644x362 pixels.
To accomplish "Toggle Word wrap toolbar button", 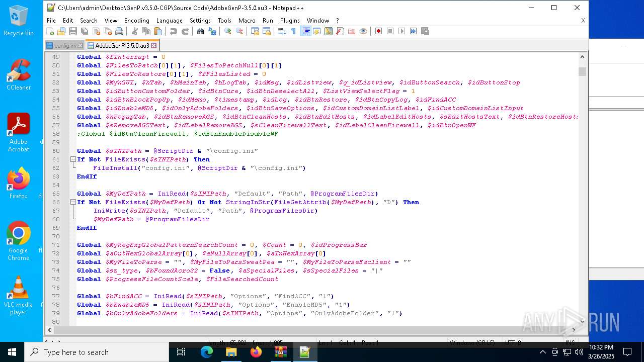I will [x=282, y=31].
